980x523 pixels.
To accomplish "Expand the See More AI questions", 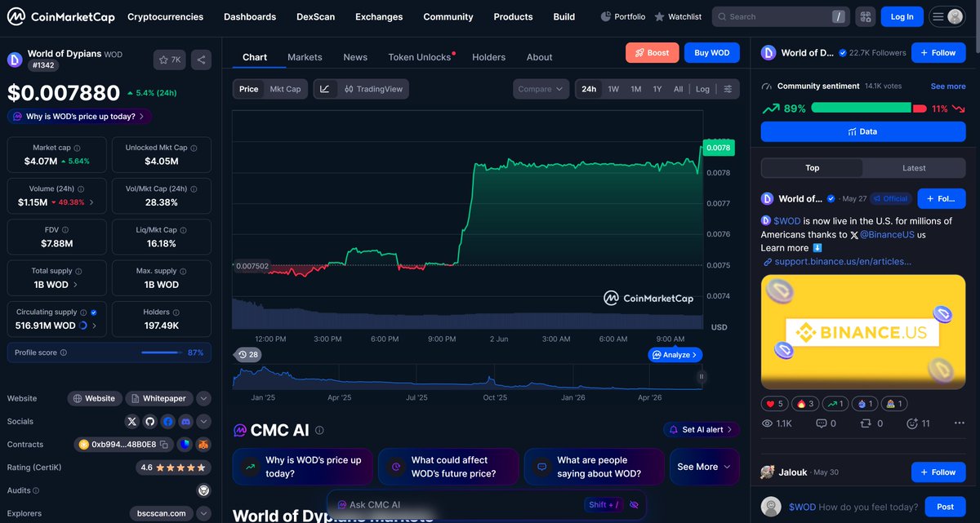I will (x=705, y=467).
